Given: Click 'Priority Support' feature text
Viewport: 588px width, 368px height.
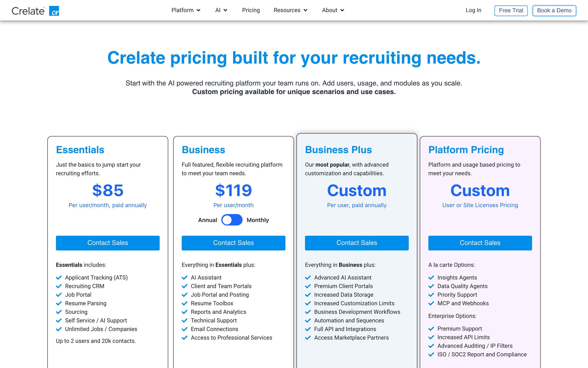Looking at the screenshot, I should pyautogui.click(x=457, y=295).
